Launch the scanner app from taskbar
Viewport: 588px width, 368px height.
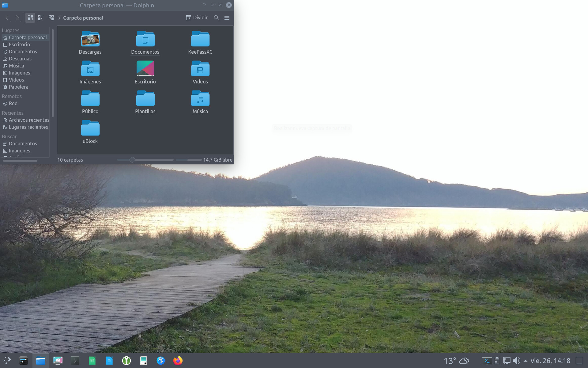(x=144, y=361)
